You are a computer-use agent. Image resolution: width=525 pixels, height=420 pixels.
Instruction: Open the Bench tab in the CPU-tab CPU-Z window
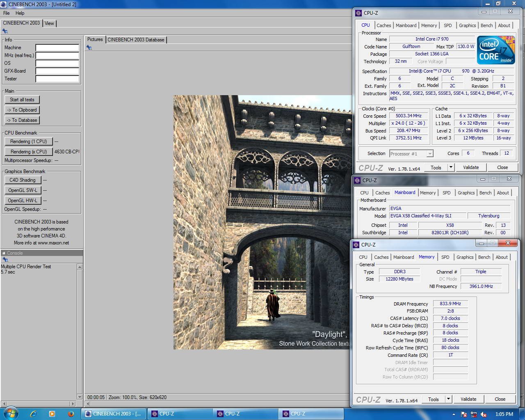(486, 25)
